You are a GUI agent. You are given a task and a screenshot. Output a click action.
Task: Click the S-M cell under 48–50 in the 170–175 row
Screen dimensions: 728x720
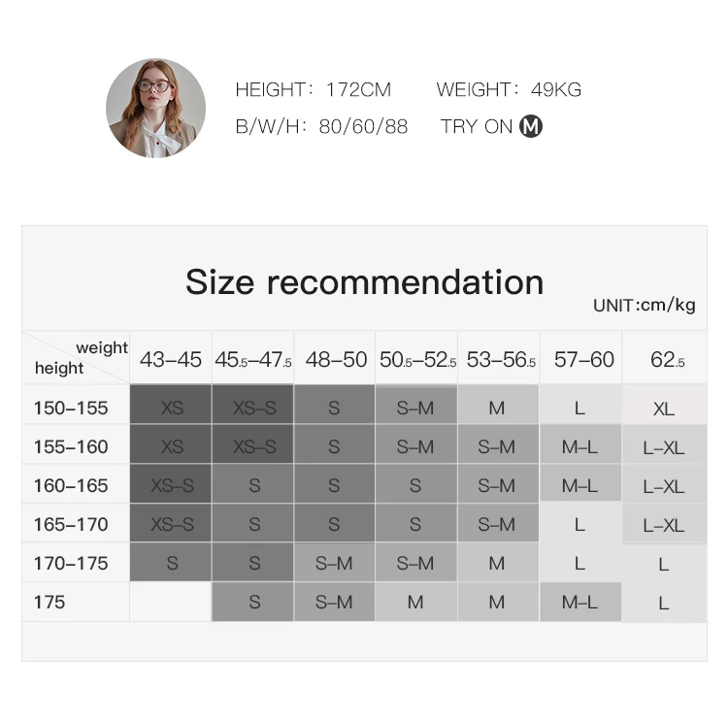coord(334,563)
